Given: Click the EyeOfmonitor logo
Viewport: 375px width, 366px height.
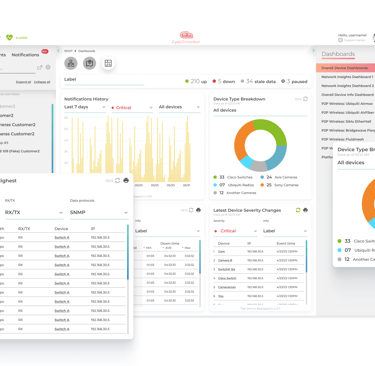Looking at the screenshot, I should 186,37.
